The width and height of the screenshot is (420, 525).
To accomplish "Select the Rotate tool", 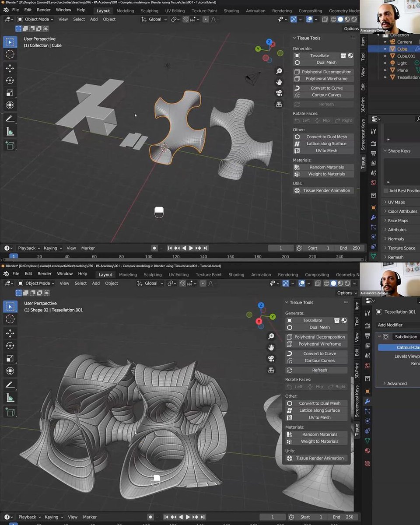I will [x=10, y=80].
